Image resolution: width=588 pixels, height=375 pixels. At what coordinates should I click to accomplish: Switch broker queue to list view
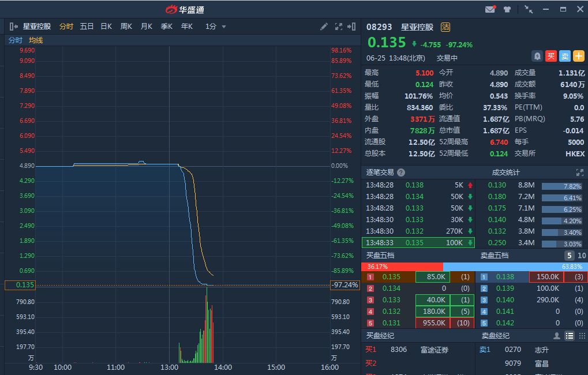click(x=570, y=336)
